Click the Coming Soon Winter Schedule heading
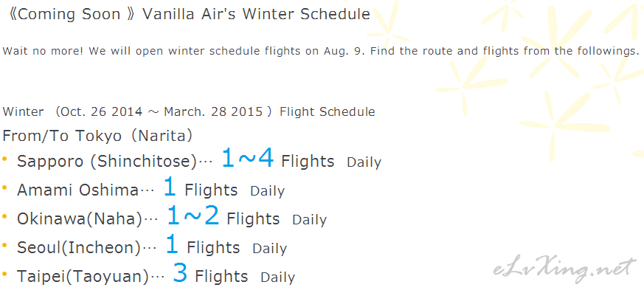 coord(189,14)
